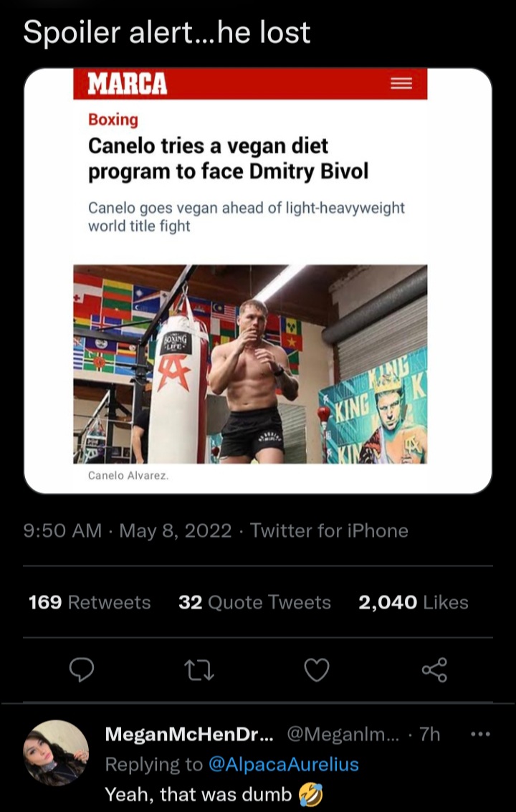516x812 pixels.
Task: Tap the MeganMcHenDr display name
Action: (189, 735)
